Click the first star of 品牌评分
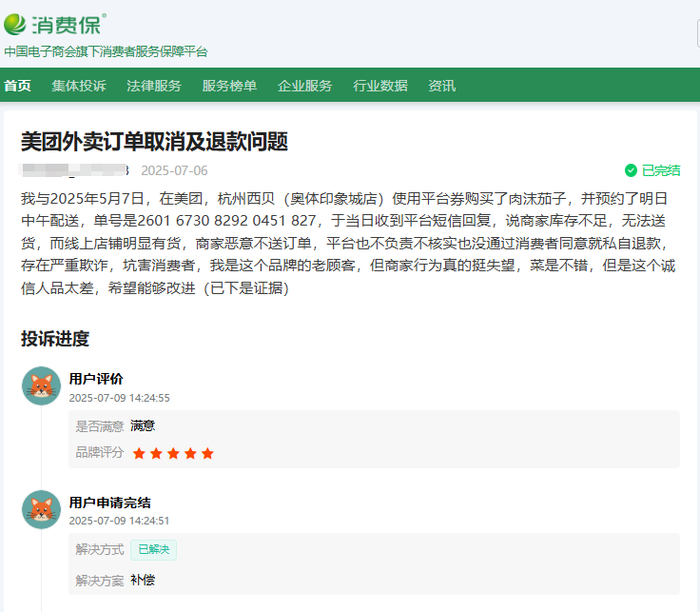700x612 pixels. tap(139, 453)
